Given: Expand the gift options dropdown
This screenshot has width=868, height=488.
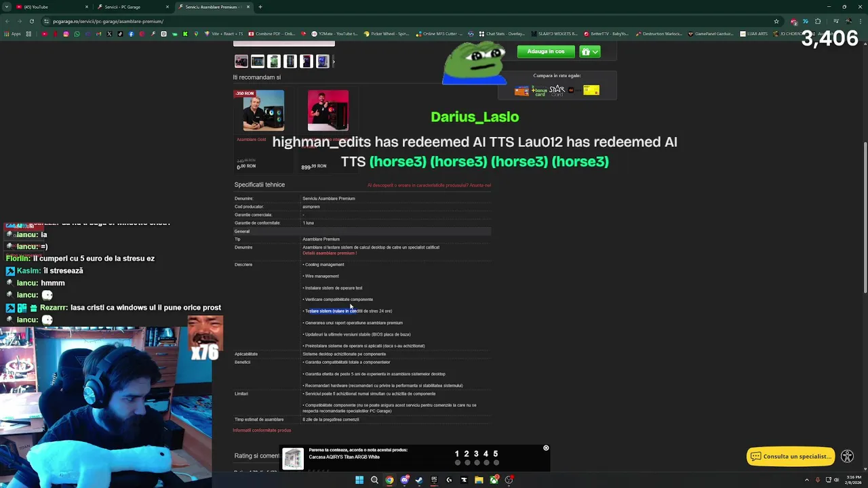Looking at the screenshot, I should (589, 52).
